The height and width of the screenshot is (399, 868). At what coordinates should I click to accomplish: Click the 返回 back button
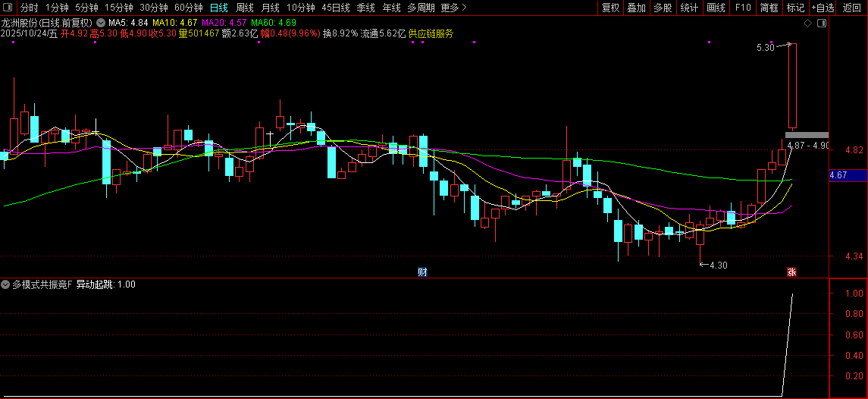pos(851,8)
